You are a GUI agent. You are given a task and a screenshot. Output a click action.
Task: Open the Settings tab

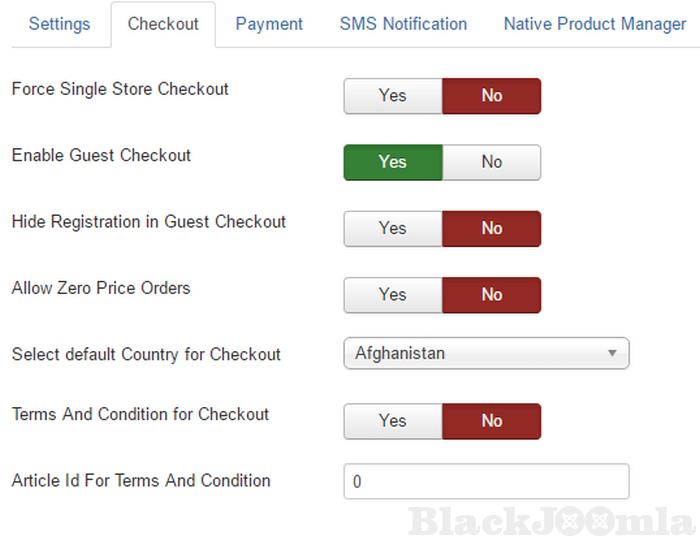(x=59, y=24)
